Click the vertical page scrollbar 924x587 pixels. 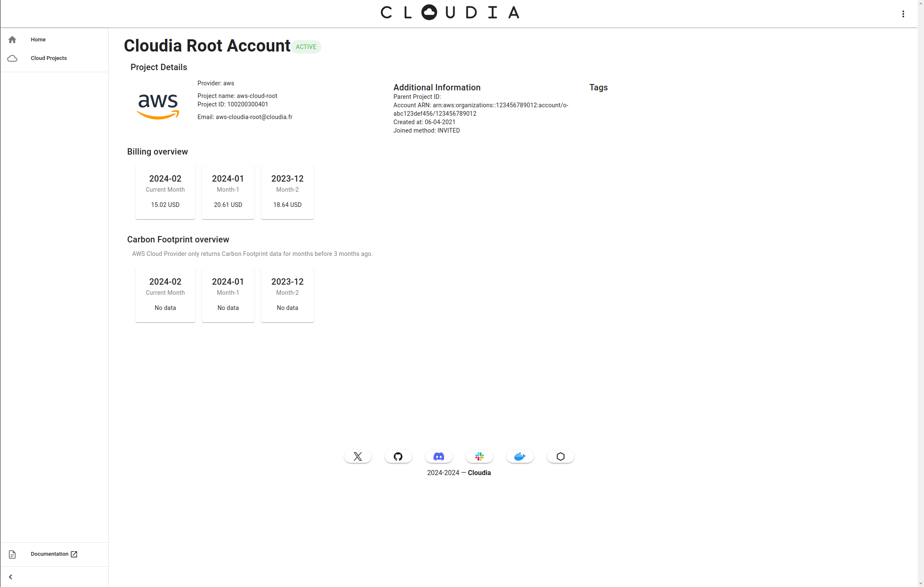[921, 293]
